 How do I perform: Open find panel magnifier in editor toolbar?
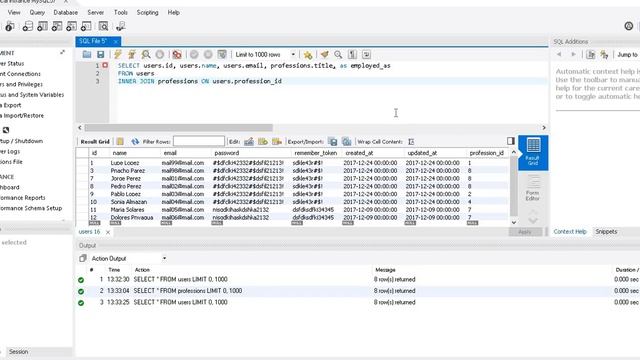tap(338, 54)
